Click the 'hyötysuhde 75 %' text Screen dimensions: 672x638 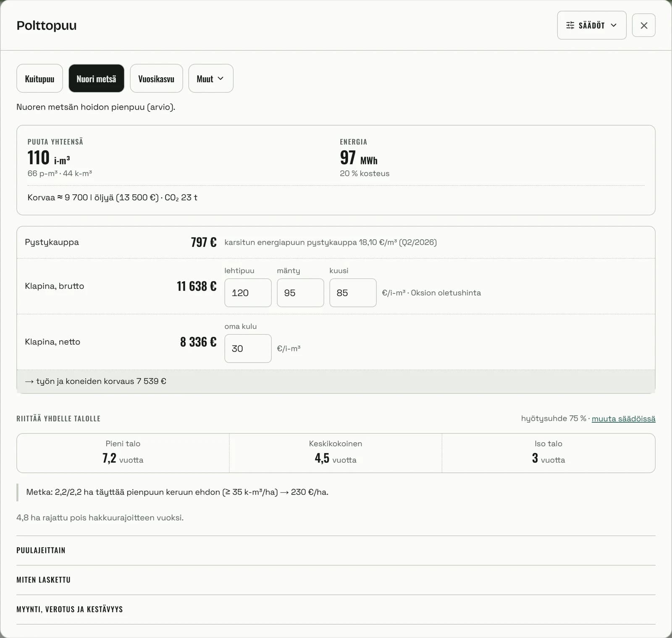pos(554,418)
